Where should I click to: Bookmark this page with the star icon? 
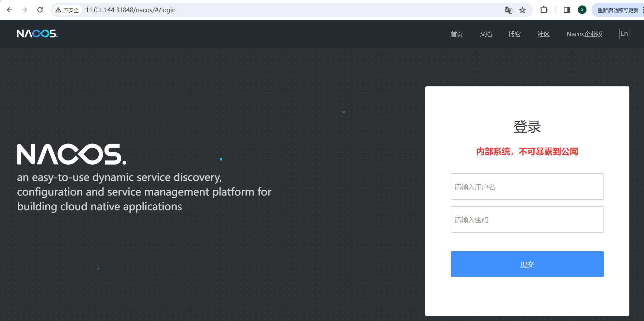pos(522,10)
